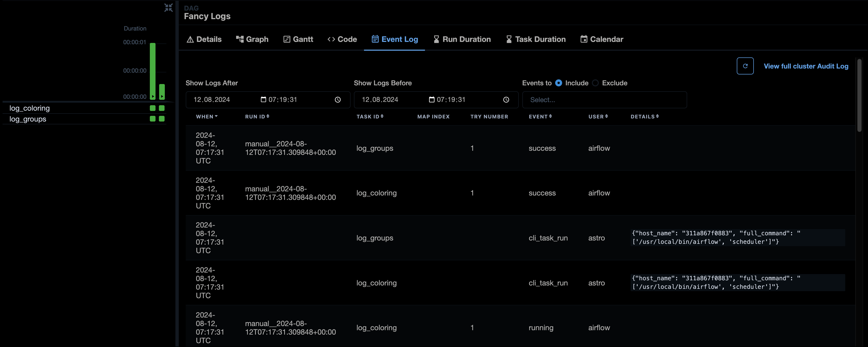
Task: Open the Events to Select... dropdown
Action: click(605, 100)
